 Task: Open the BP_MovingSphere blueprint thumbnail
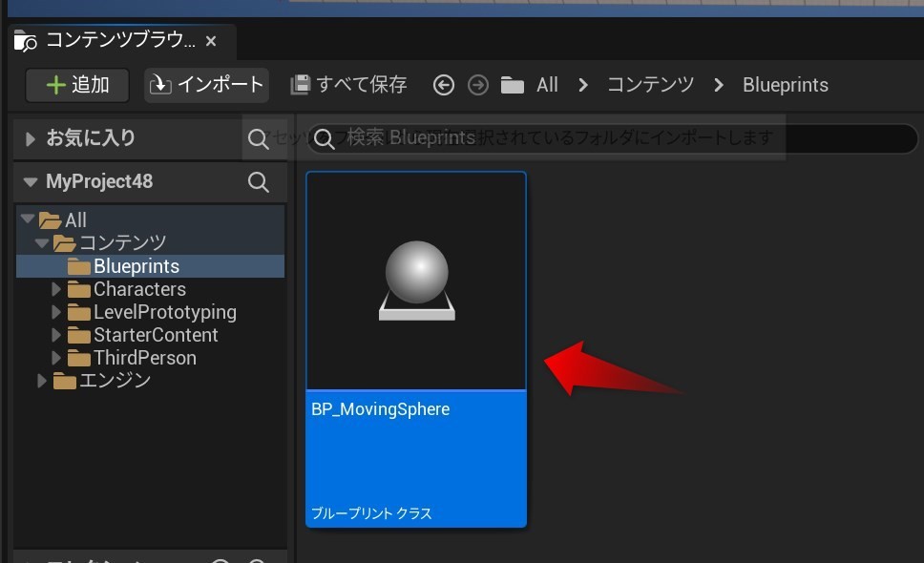(415, 280)
